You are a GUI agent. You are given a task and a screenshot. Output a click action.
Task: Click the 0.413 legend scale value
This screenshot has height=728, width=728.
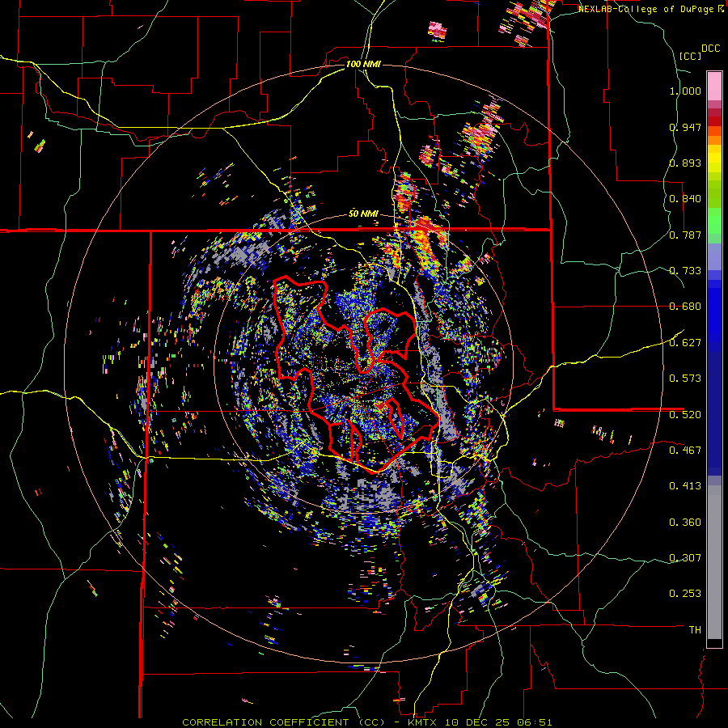[685, 486]
